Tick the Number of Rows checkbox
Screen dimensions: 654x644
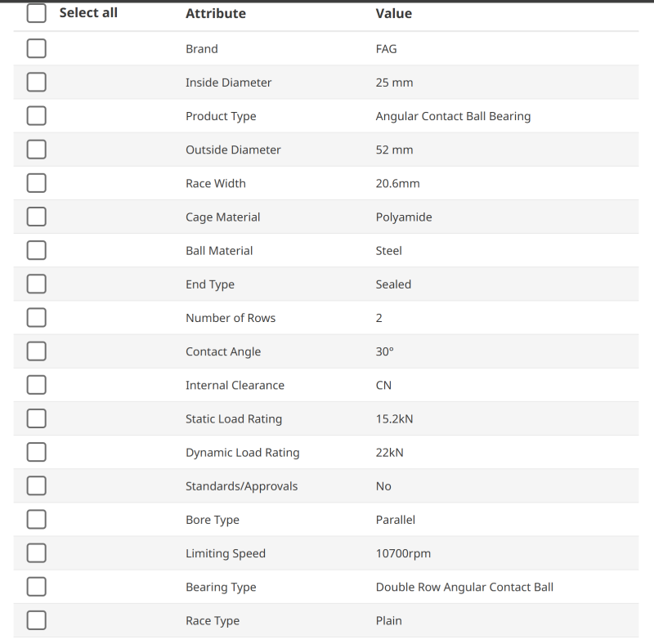pyautogui.click(x=36, y=317)
